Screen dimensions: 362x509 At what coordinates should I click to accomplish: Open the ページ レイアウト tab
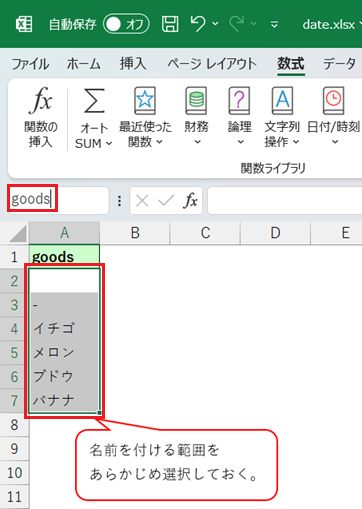pyautogui.click(x=212, y=63)
